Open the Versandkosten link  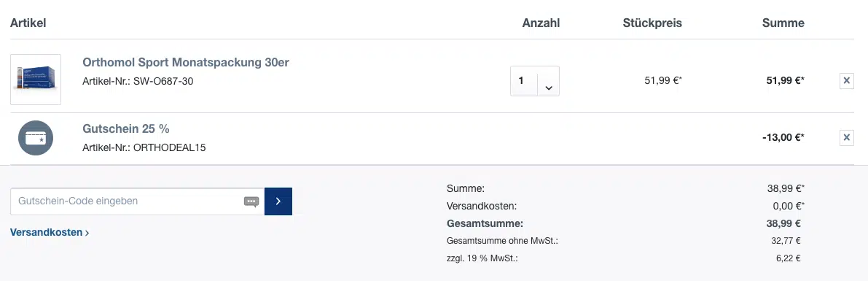tap(50, 233)
